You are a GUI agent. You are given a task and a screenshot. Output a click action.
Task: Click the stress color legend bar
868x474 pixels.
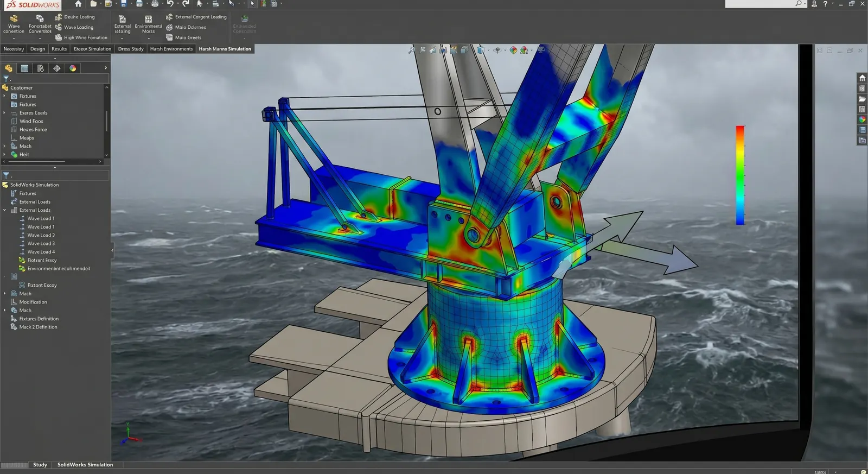tap(740, 175)
